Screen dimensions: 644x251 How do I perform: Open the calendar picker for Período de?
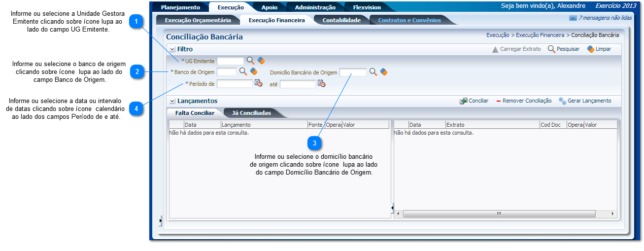[x=258, y=83]
